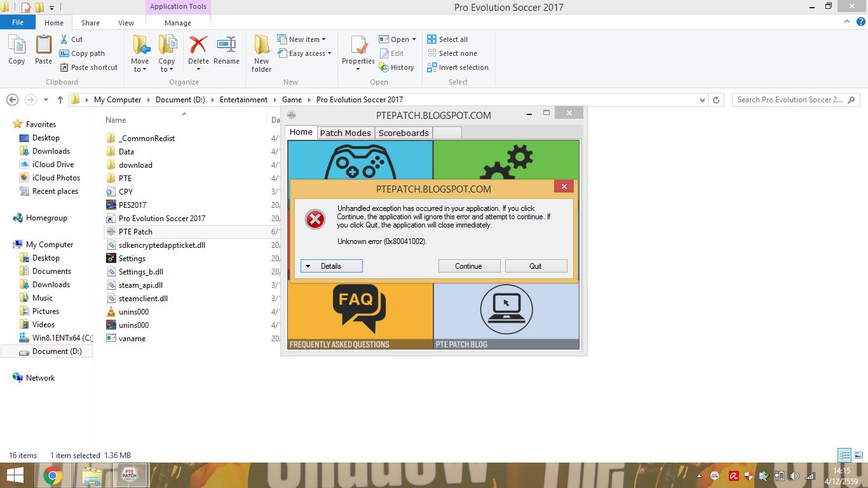
Task: Open the address bar history dropdown
Action: (702, 100)
